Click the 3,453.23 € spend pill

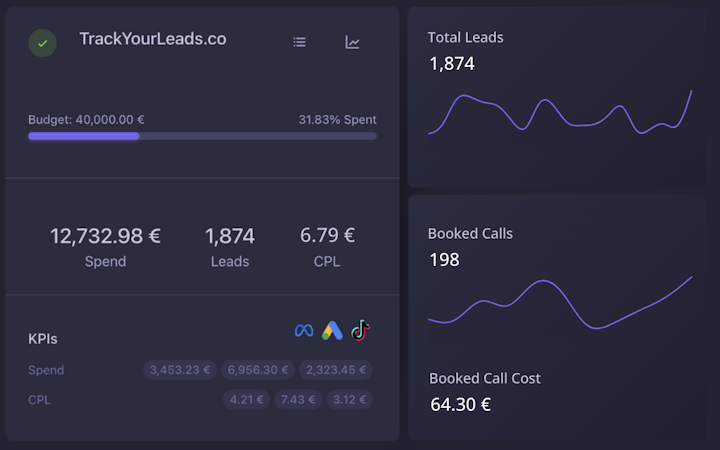(180, 370)
